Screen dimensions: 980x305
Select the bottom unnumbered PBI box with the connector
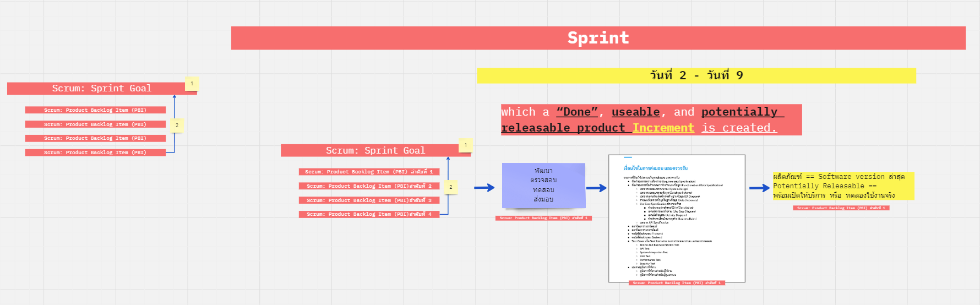pos(95,153)
